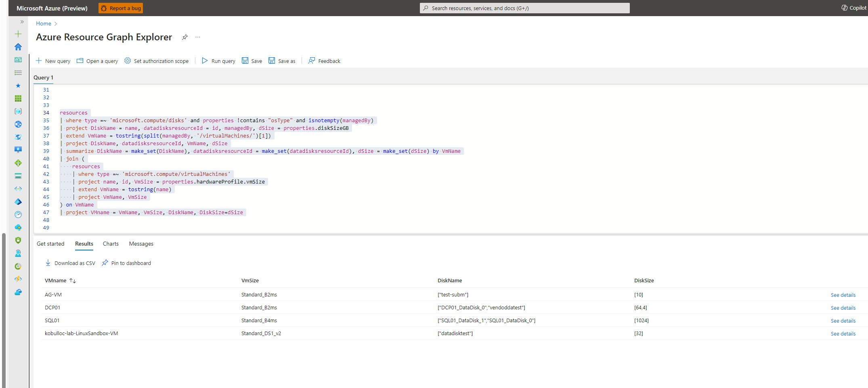Click Set authorization scope
Screen dimensions: 868x388
pyautogui.click(x=156, y=61)
